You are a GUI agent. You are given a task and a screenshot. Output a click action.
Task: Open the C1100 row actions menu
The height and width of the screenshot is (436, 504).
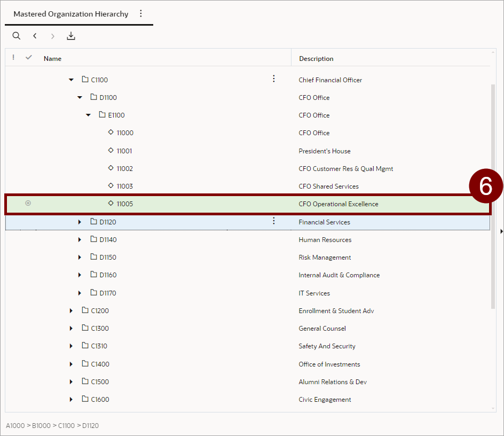[274, 79]
